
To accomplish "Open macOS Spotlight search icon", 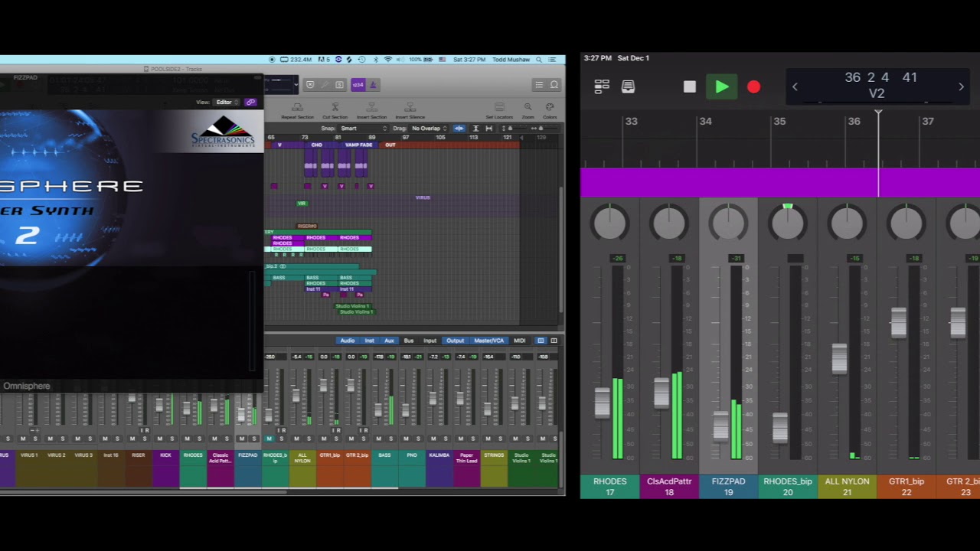I will click(539, 59).
